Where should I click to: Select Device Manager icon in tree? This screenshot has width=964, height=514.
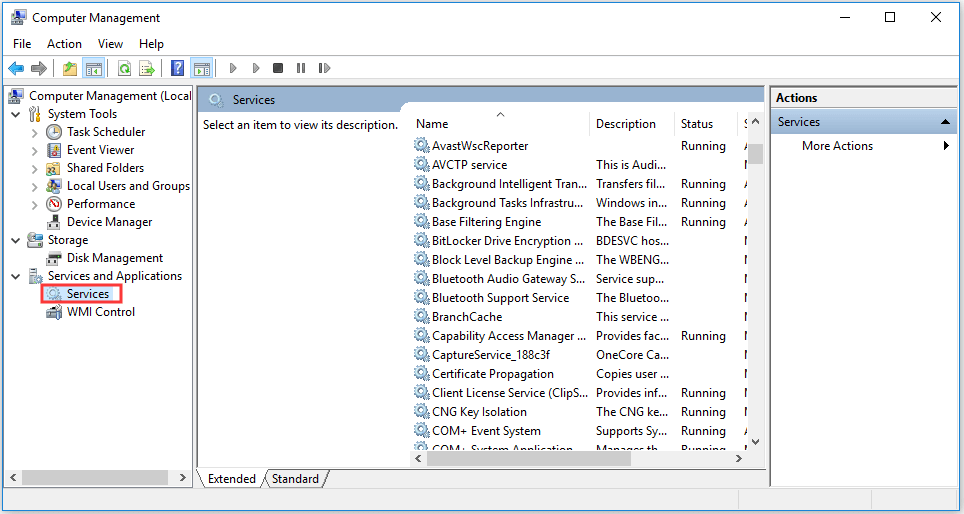tap(54, 222)
